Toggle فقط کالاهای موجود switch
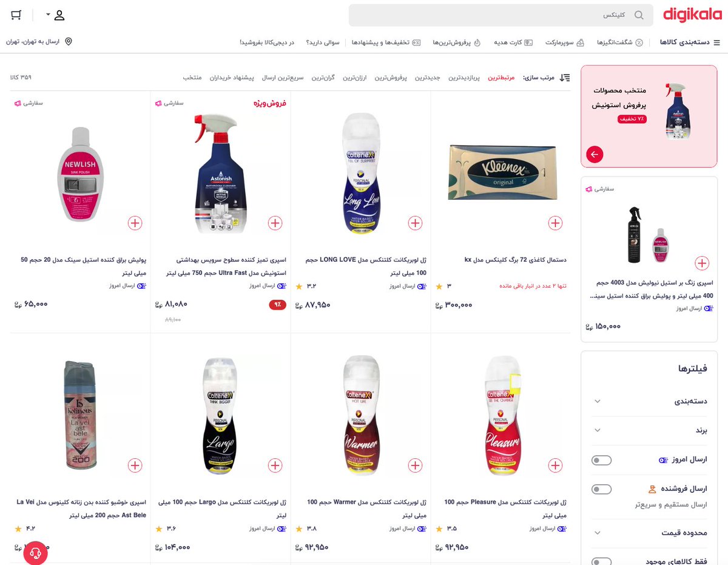 601,561
